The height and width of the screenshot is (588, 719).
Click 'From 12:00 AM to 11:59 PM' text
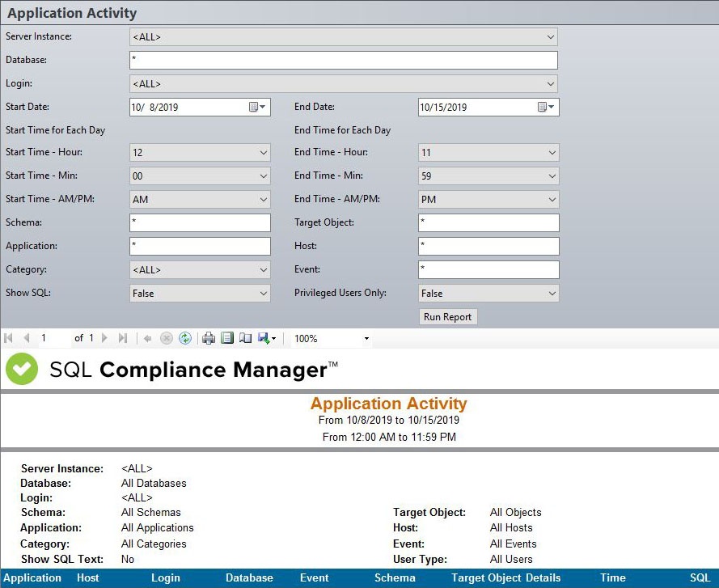[x=389, y=437]
